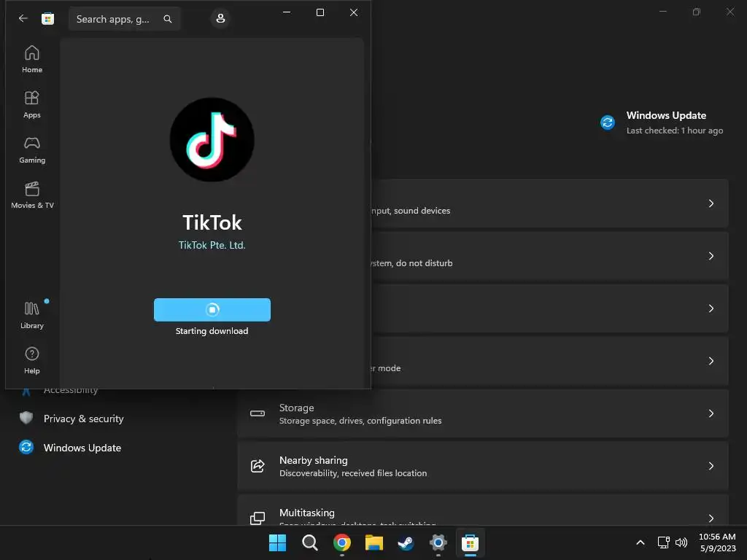This screenshot has width=747, height=560.
Task: Stop the TikTok download
Action: (x=212, y=309)
